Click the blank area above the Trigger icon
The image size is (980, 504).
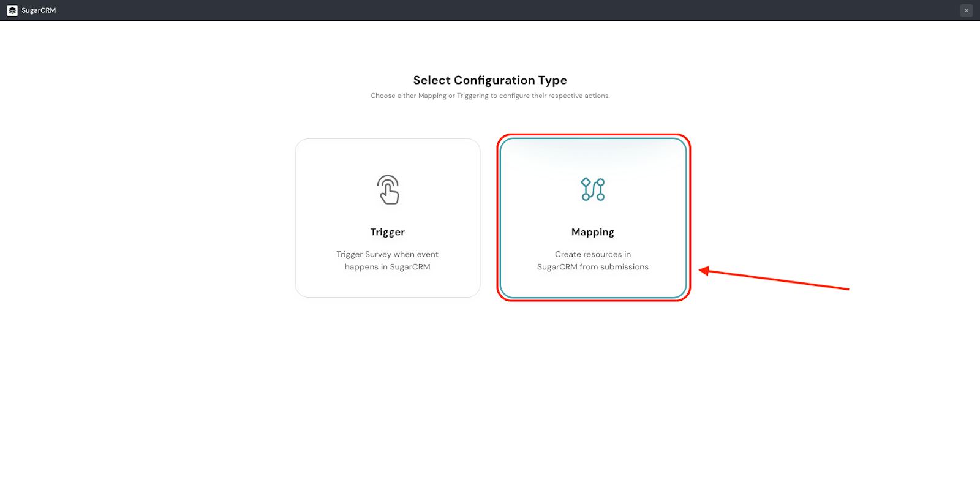pos(388,156)
